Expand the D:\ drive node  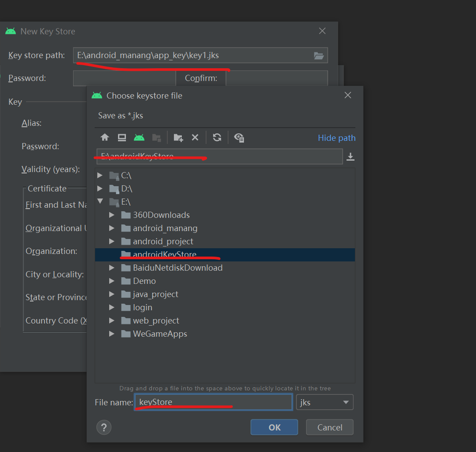click(100, 188)
